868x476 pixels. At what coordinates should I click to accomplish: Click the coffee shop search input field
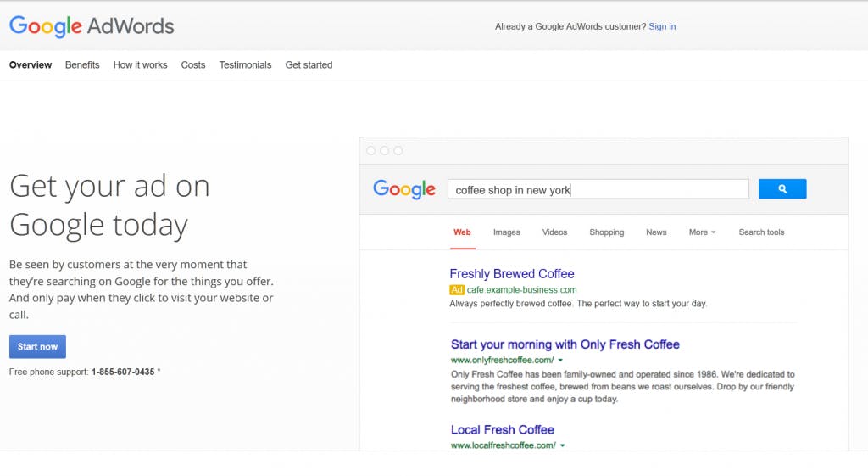click(598, 189)
